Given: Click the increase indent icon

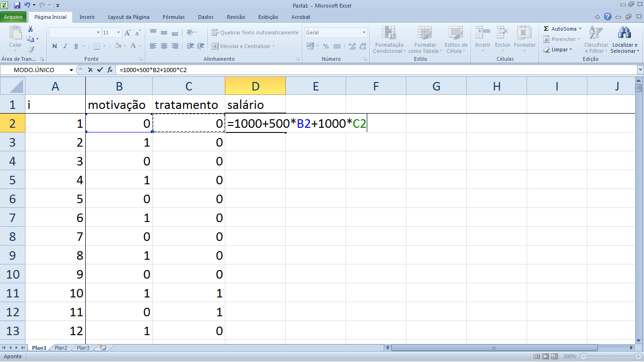Looking at the screenshot, I should point(200,46).
